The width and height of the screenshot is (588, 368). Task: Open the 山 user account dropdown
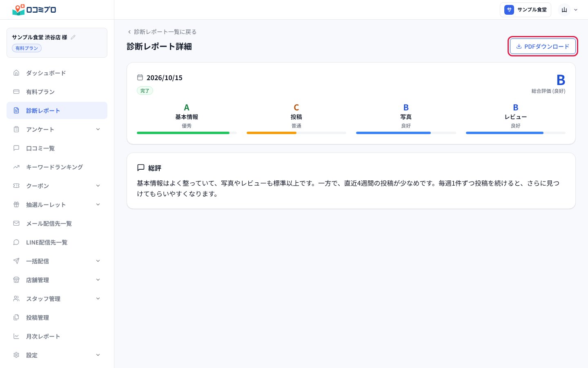tap(569, 10)
